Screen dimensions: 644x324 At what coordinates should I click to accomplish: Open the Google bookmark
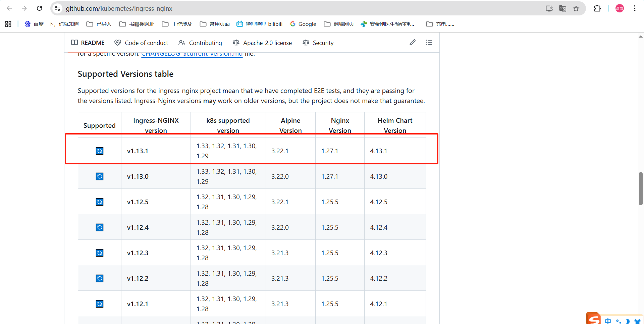[x=303, y=24]
